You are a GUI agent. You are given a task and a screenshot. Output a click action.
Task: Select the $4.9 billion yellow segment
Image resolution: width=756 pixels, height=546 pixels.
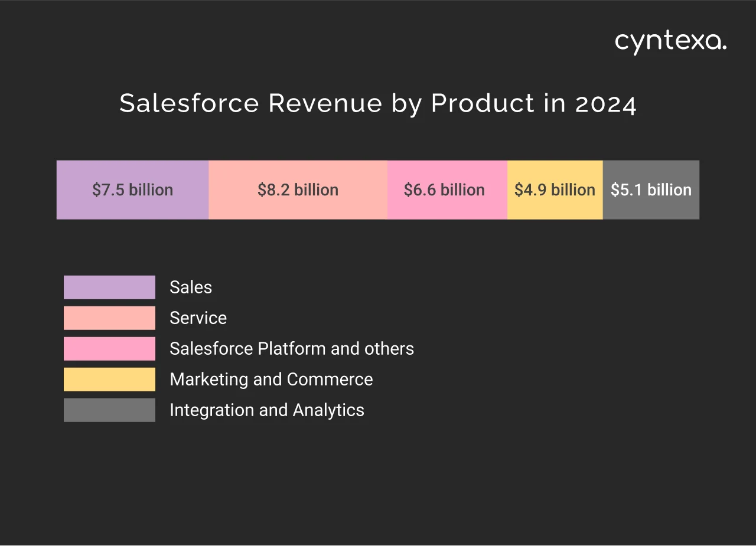pos(555,189)
